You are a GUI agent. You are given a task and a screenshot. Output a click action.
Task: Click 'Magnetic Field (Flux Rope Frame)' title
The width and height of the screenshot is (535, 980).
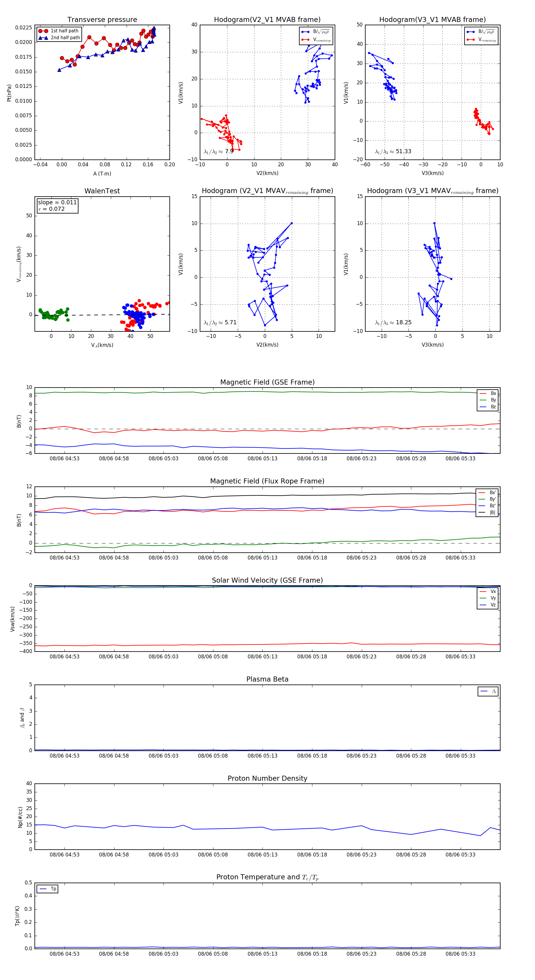[x=267, y=481]
